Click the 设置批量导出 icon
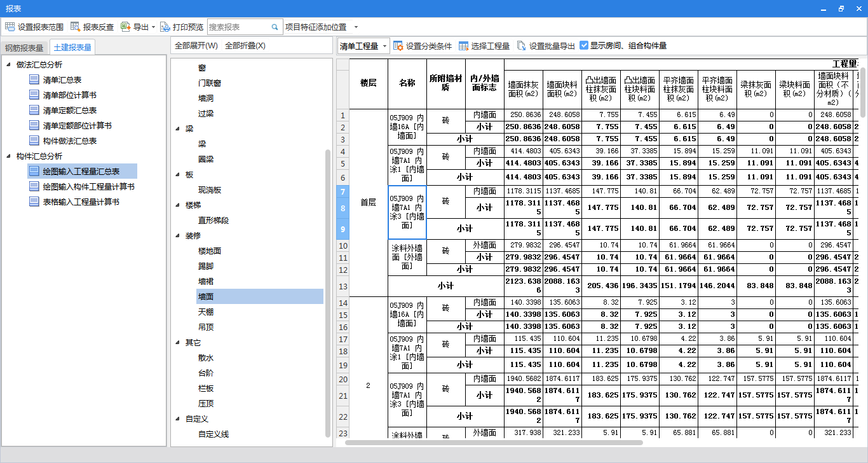This screenshot has height=463, width=868. pos(521,46)
